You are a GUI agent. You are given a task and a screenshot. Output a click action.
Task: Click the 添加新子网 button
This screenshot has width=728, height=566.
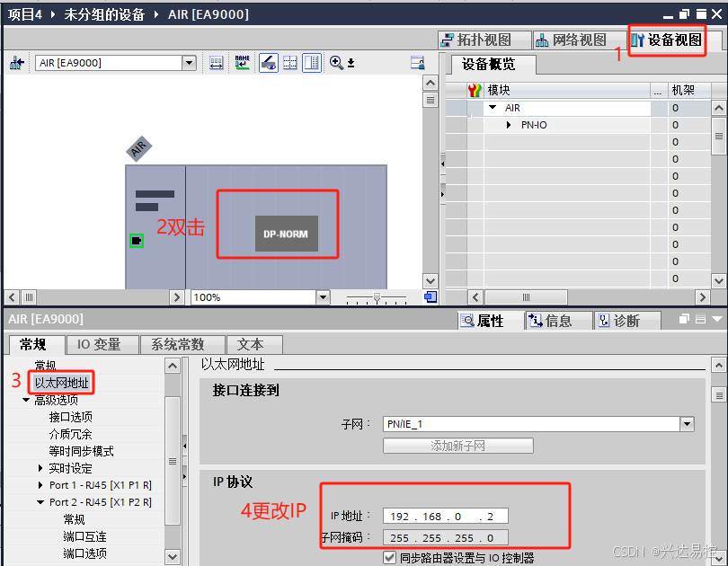pos(457,446)
